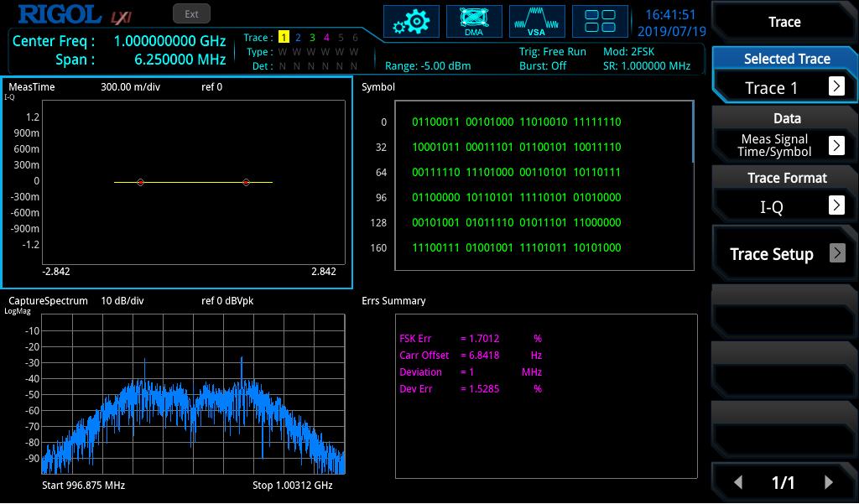This screenshot has width=859, height=504.
Task: Select the left red I-Q symbol marker
Action: pyautogui.click(x=141, y=182)
